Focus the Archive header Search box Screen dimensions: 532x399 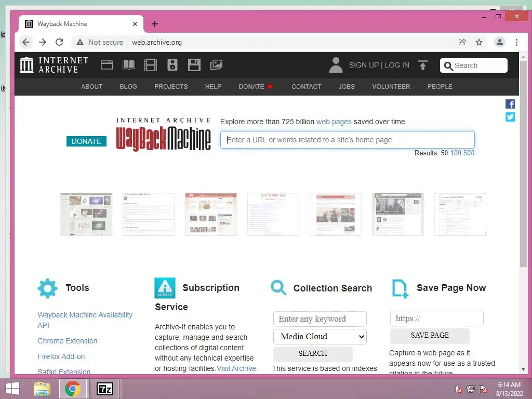coord(474,65)
